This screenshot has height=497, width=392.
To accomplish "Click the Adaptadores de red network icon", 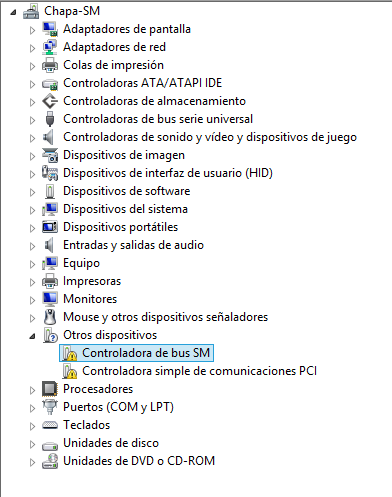I will [50, 47].
